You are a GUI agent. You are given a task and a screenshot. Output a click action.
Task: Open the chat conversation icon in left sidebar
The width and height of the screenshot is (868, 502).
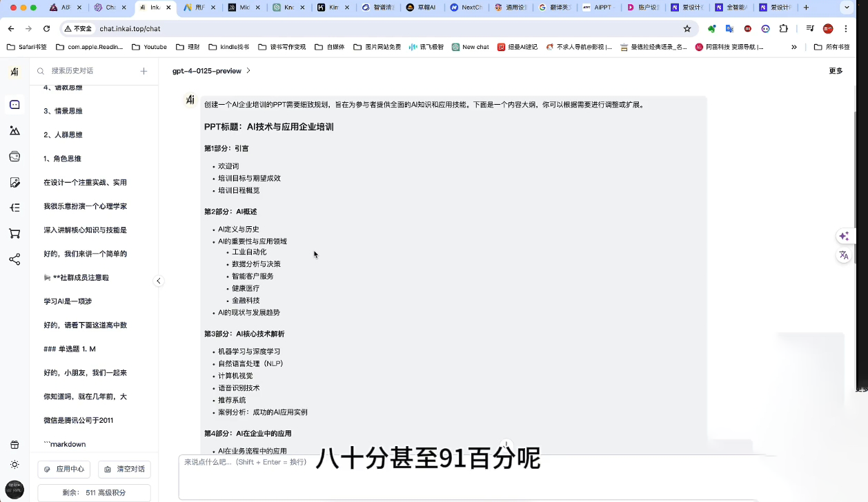coord(14,104)
